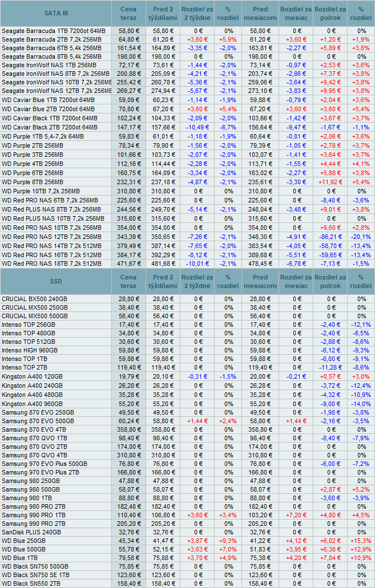Click Samsung 990 PRO 2TB row name
The width and height of the screenshot is (375, 588).
[34, 524]
